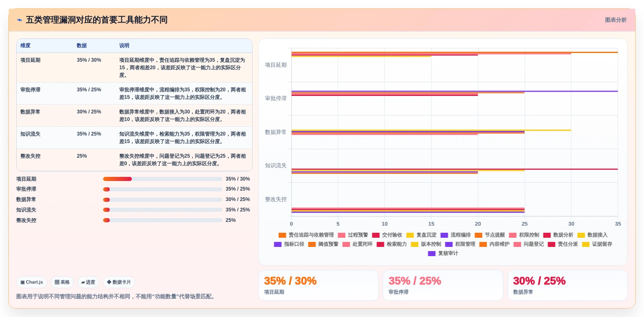This screenshot has width=644, height=317.
Task: Toggle the 权限控制 legend entry
Action: click(x=524, y=235)
